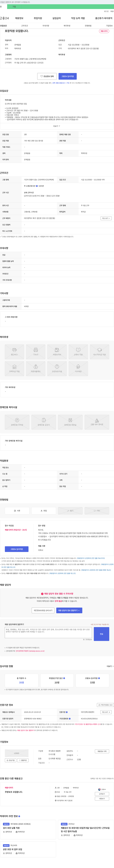The image size is (114, 868).
Task: Click the 장애인용 주차장 facility icon
Action: point(17,422)
